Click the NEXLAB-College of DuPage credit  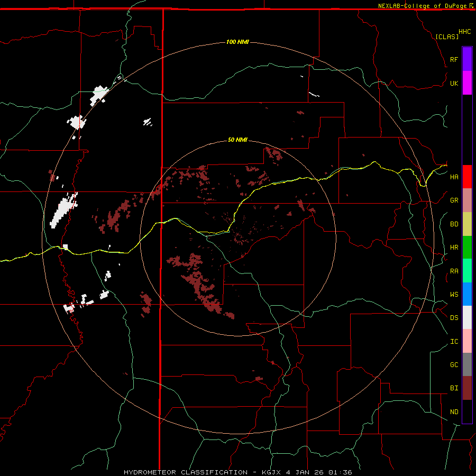422,6
